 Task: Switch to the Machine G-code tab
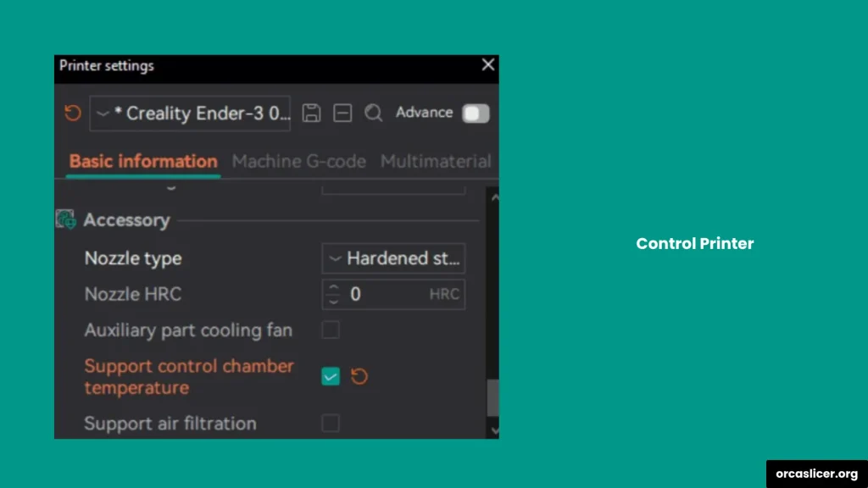pos(298,161)
